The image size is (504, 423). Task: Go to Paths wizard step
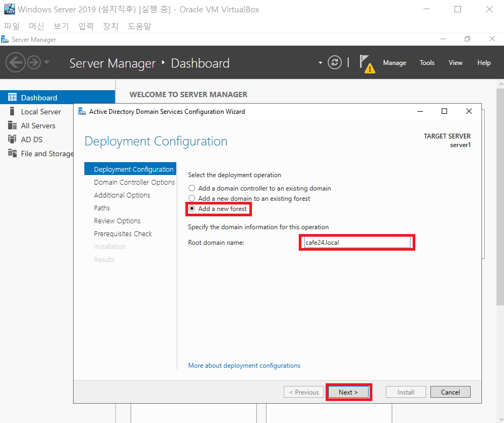(x=102, y=208)
